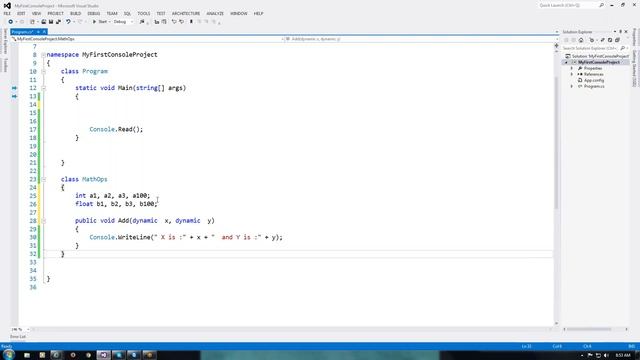This screenshot has width=640, height=360.
Task: Click the Console.WriteLine statement on line 30
Action: [x=186, y=237]
